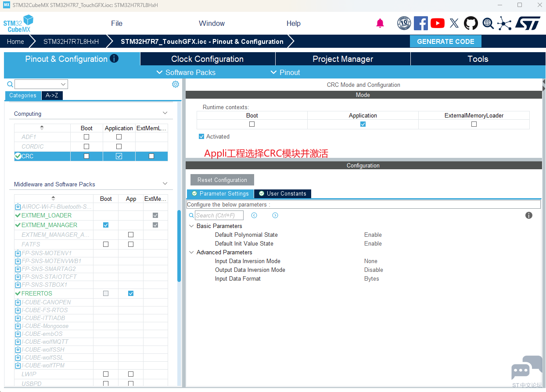Enable ExternalMemoryLoader runtime context checkbox
Viewport: 546px width, 392px height.
click(x=474, y=124)
